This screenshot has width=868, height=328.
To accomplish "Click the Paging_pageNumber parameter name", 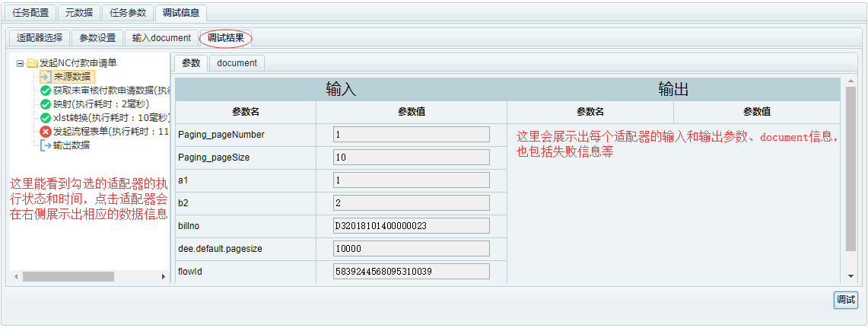I will tap(221, 135).
